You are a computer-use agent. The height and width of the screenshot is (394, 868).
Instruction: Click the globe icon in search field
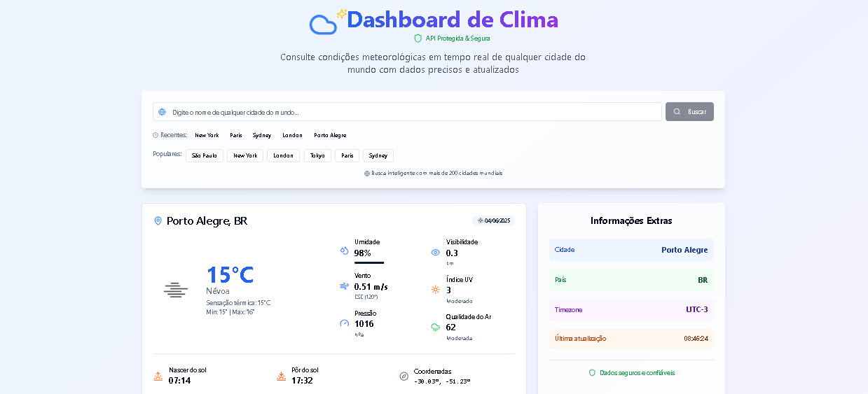point(163,112)
